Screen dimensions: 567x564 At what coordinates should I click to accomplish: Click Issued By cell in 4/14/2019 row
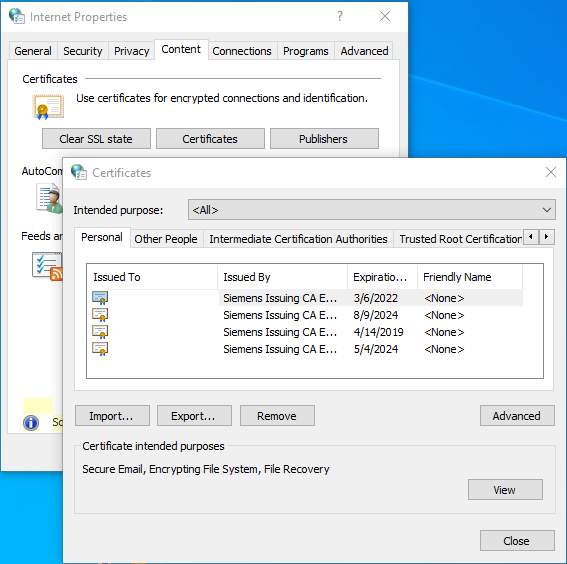[280, 332]
